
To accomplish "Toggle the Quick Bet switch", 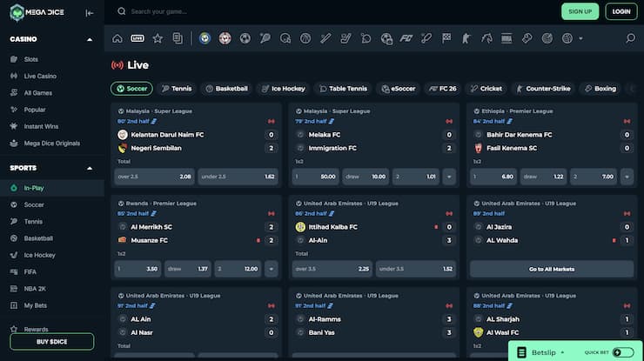I will (622, 352).
